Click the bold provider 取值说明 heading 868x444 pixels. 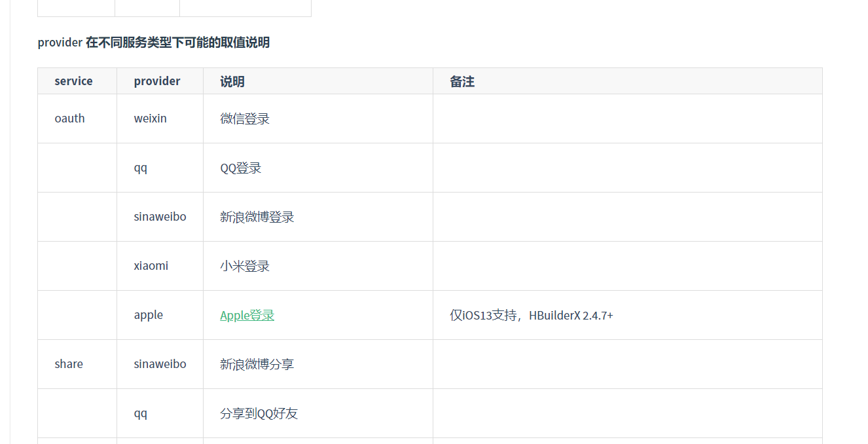[x=154, y=43]
